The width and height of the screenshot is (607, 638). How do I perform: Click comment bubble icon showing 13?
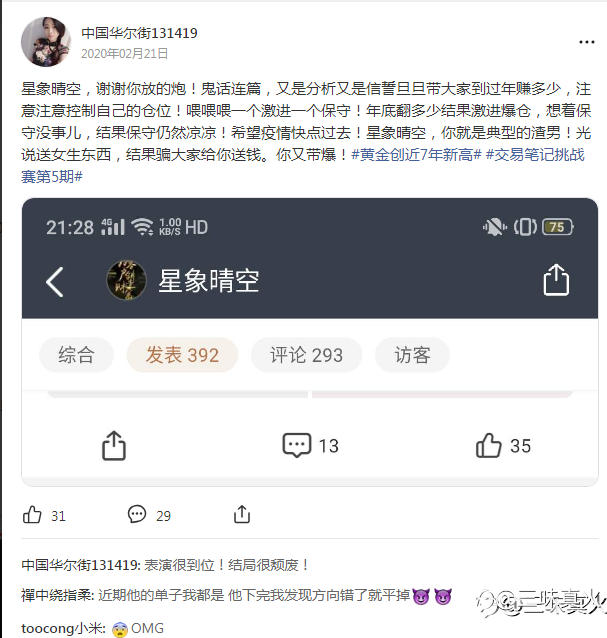(x=297, y=446)
